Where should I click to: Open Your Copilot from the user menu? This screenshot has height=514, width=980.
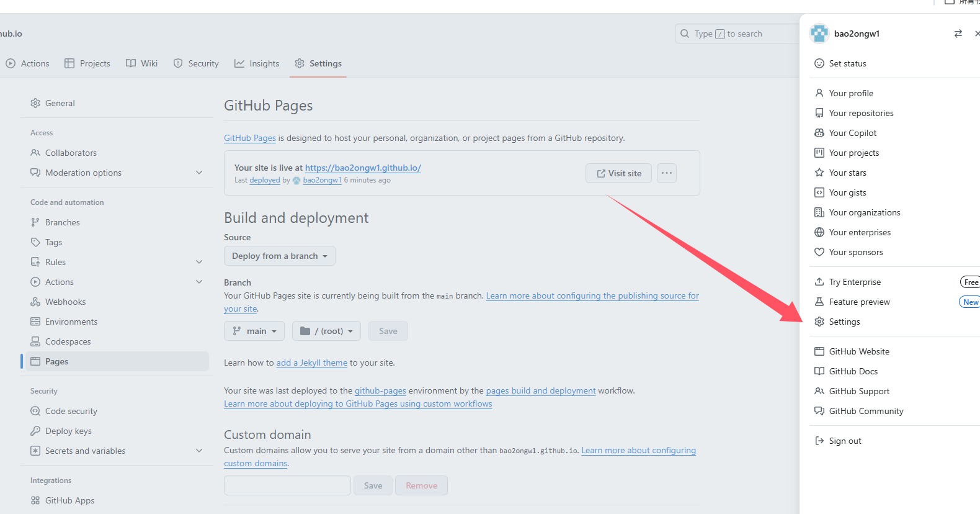(x=852, y=133)
